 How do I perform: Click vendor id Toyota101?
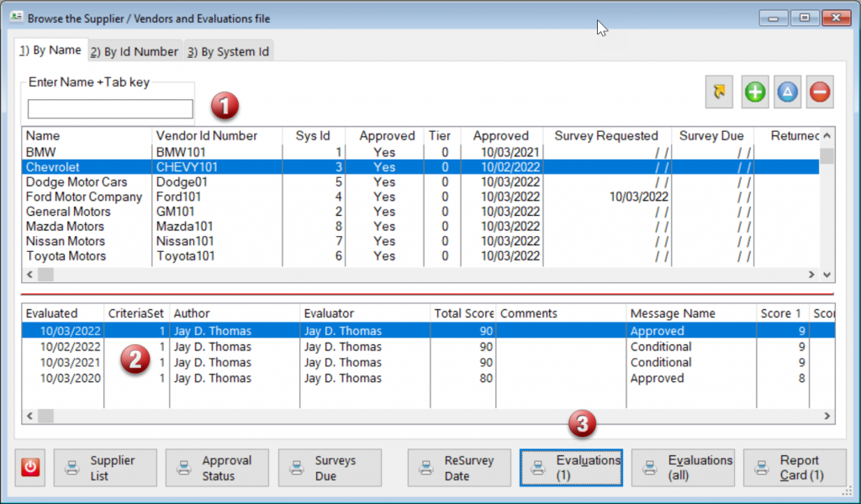[186, 255]
